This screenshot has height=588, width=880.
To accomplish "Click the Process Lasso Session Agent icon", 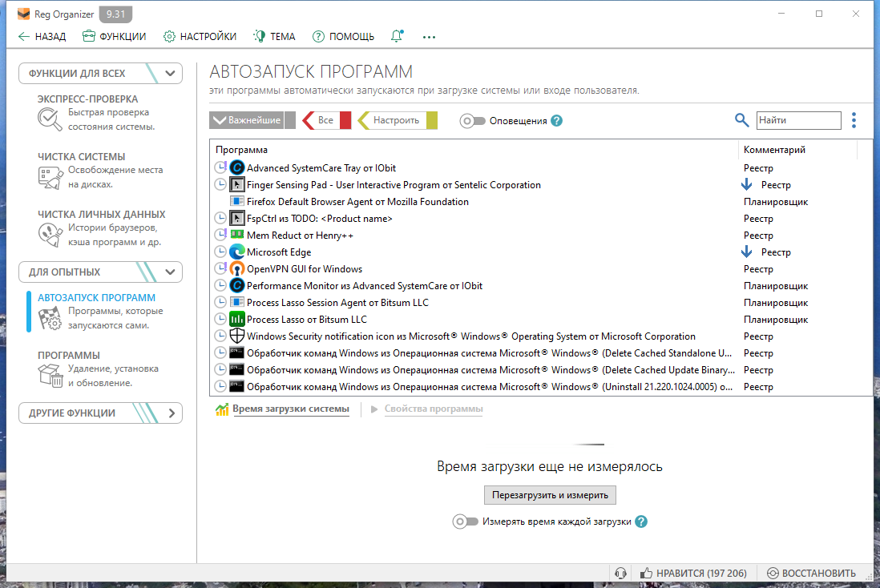I will tap(237, 303).
